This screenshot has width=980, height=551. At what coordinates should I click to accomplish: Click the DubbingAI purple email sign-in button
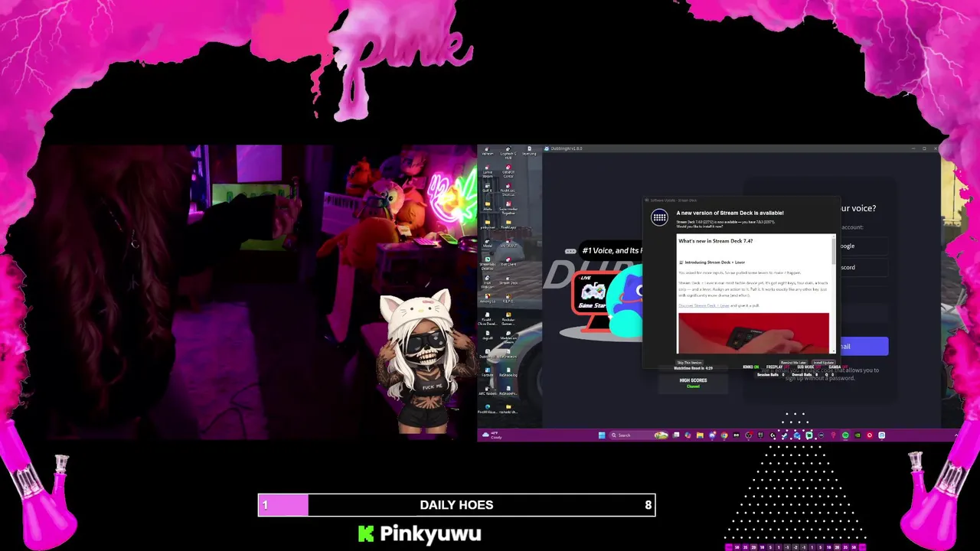864,346
